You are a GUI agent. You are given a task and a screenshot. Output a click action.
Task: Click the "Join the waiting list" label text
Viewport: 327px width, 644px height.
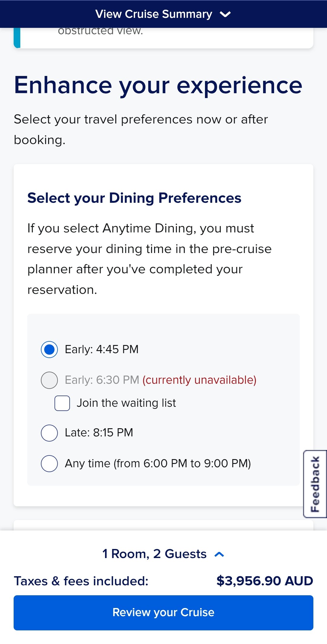tap(126, 403)
